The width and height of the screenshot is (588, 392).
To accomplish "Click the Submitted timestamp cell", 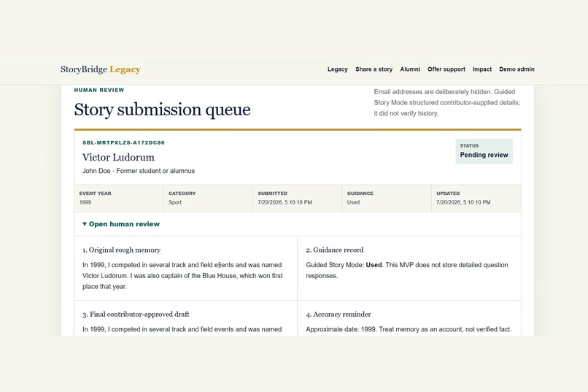I will tap(298, 198).
